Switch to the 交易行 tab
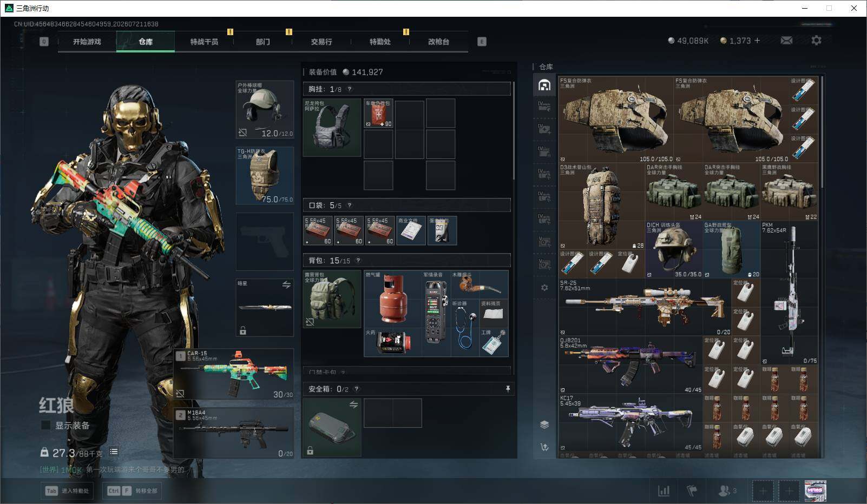 tap(321, 42)
